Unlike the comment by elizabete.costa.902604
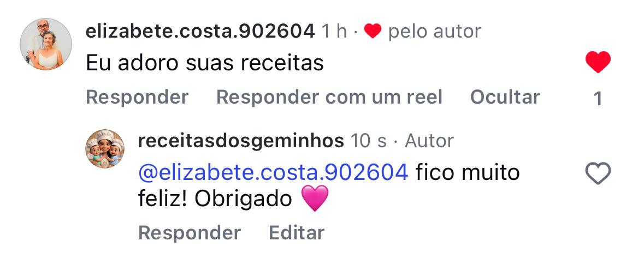644x265 pixels. (x=598, y=62)
